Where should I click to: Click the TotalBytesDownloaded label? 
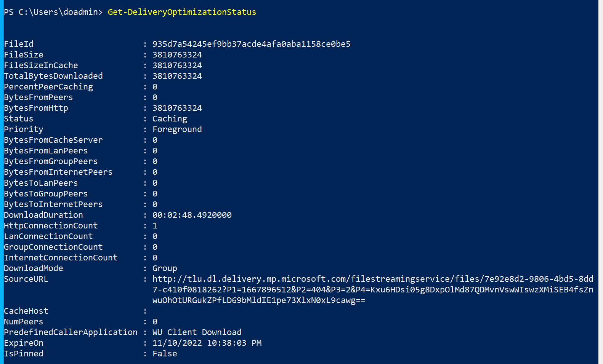tap(53, 76)
